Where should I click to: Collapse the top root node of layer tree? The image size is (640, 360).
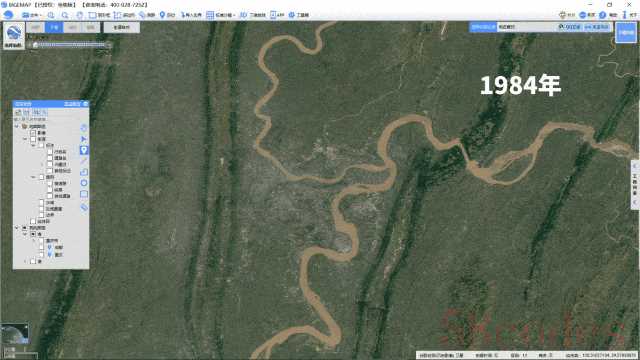[x=17, y=127]
